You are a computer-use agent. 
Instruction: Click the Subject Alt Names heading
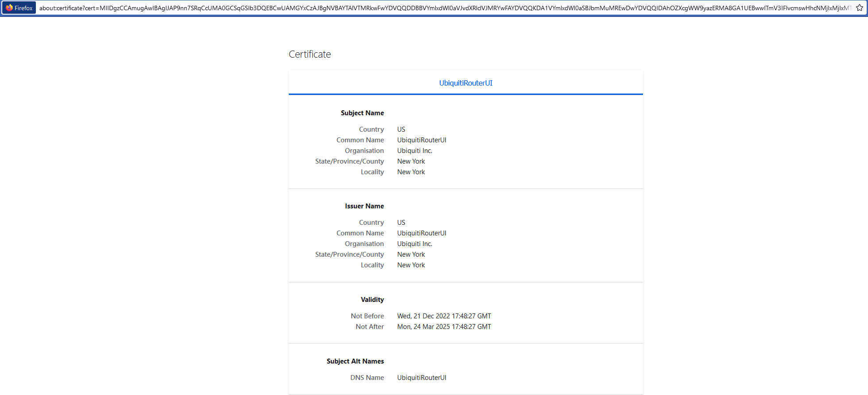[x=355, y=361]
